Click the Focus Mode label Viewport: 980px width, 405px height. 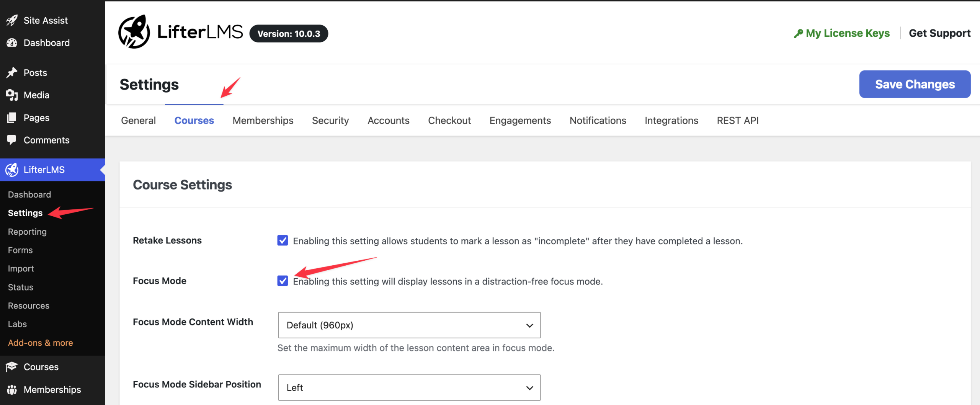pos(160,281)
